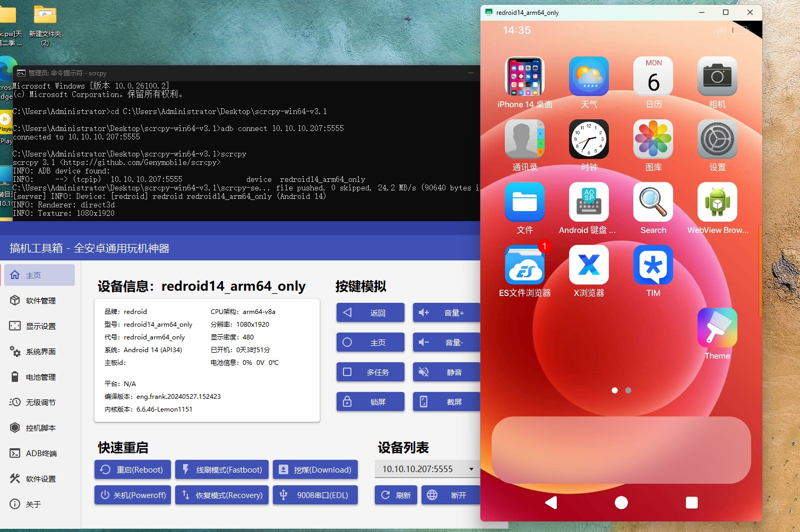Open the Android 键盘 AOSP app
This screenshot has height=532, width=800.
point(589,202)
